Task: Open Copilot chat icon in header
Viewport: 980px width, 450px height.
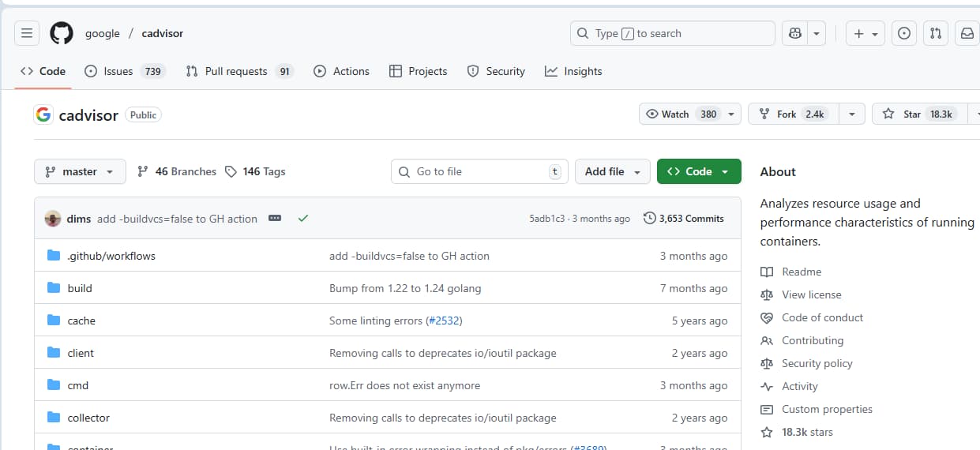Action: tap(795, 33)
